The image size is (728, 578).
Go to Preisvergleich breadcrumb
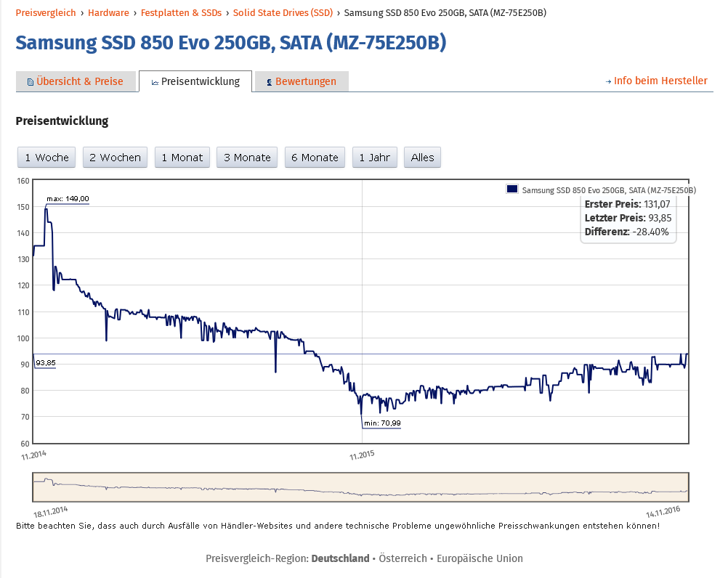pyautogui.click(x=46, y=12)
